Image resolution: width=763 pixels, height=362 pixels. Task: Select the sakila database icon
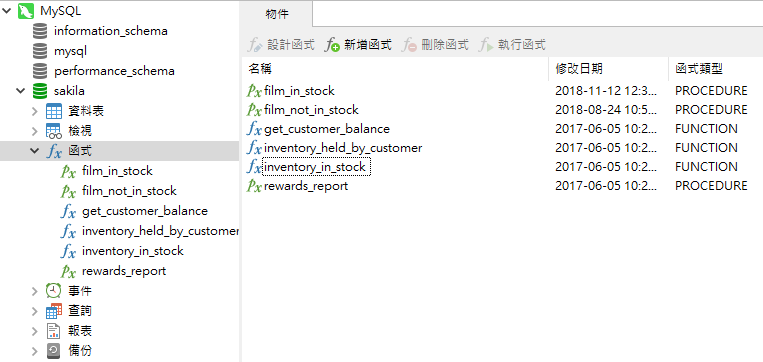point(40,91)
